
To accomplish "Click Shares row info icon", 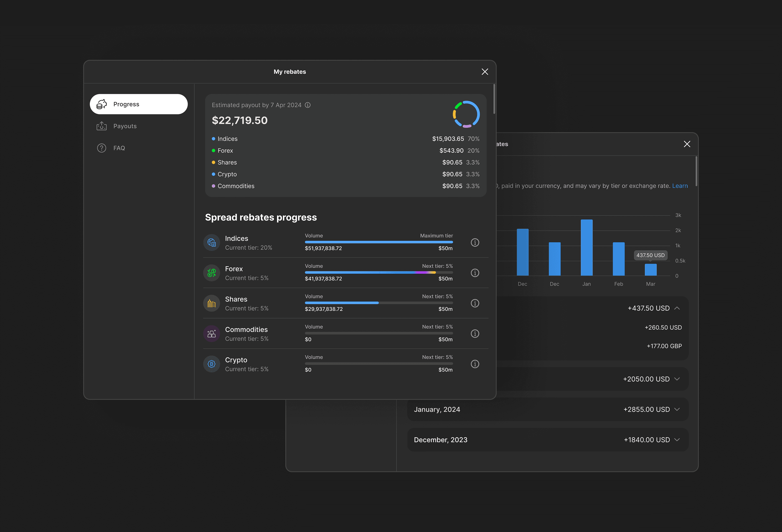I will pyautogui.click(x=475, y=303).
